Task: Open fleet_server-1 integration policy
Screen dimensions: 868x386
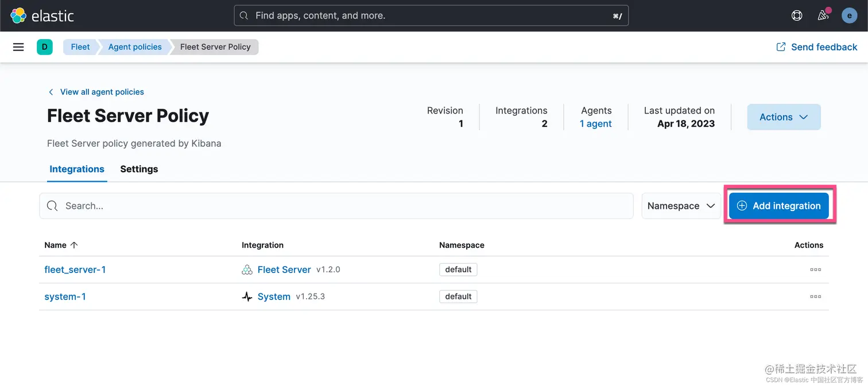Action: pos(75,270)
